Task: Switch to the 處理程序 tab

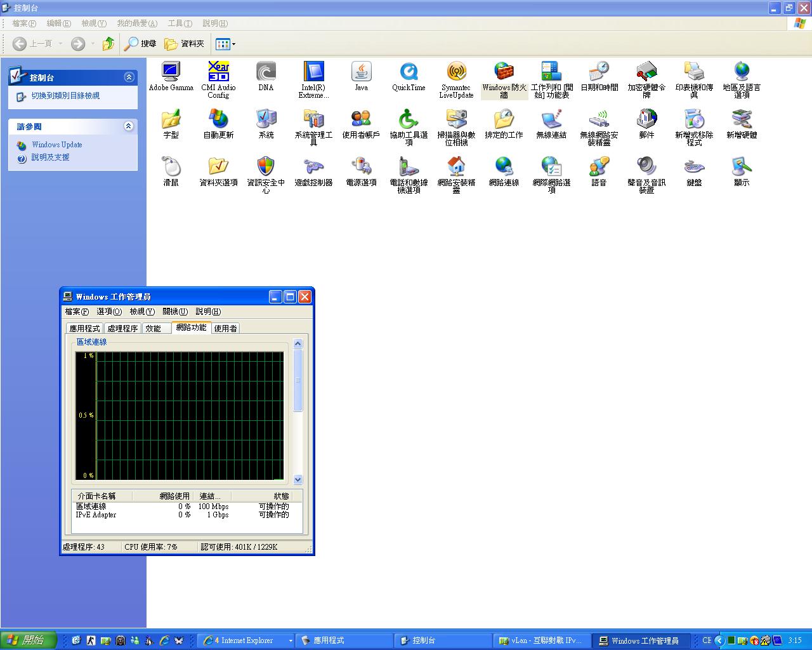Action: coord(122,328)
